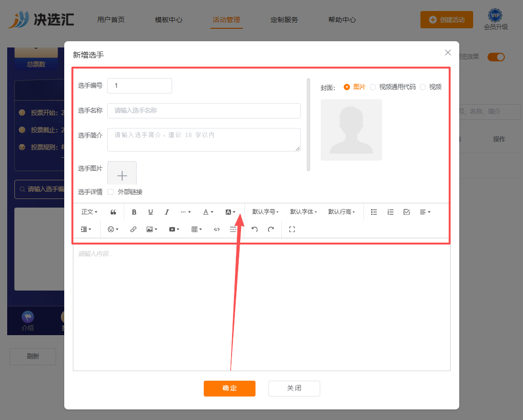Open the 默认字体 font family dropdown
The width and height of the screenshot is (523, 420).
(303, 212)
